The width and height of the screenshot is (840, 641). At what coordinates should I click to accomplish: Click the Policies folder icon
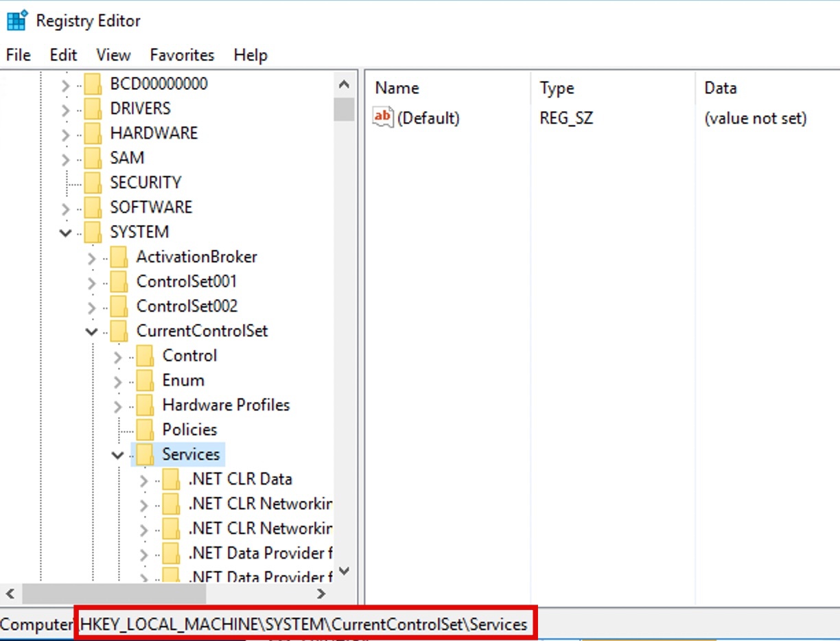click(145, 430)
